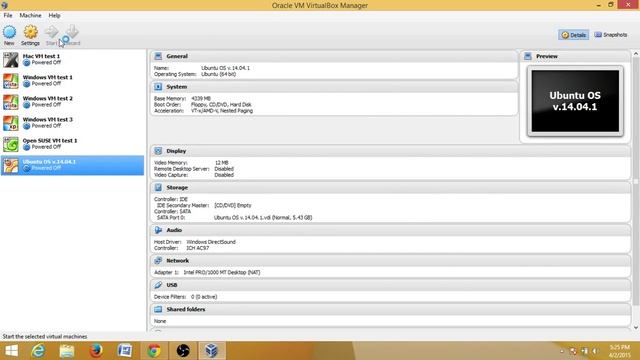The height and width of the screenshot is (360, 640).
Task: Click the Windows DirectSound host driver text
Action: pos(211,242)
